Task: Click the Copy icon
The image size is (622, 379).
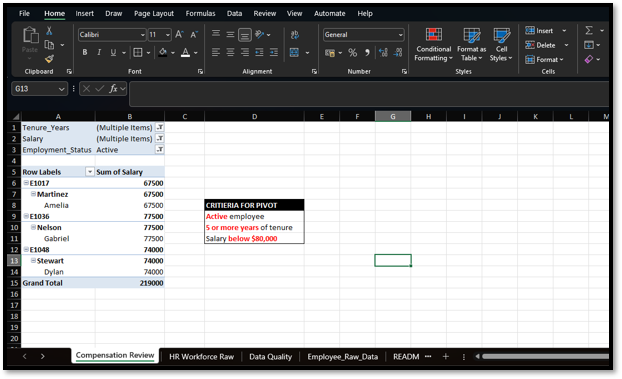Action: [x=49, y=45]
